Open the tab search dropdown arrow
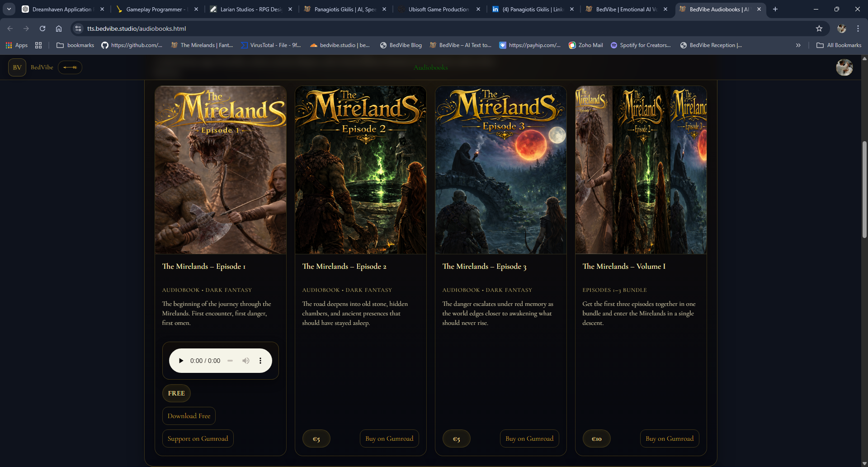Screen dimensions: 868x467 (x=9, y=9)
